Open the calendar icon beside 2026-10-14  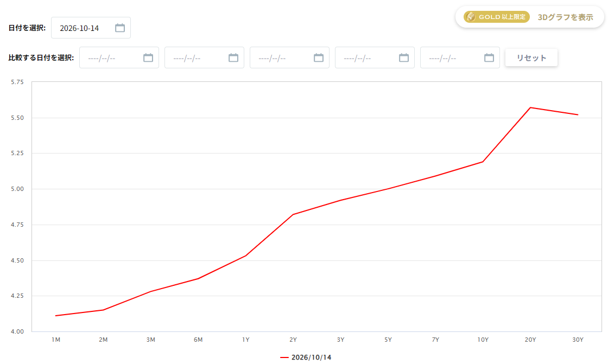[120, 28]
